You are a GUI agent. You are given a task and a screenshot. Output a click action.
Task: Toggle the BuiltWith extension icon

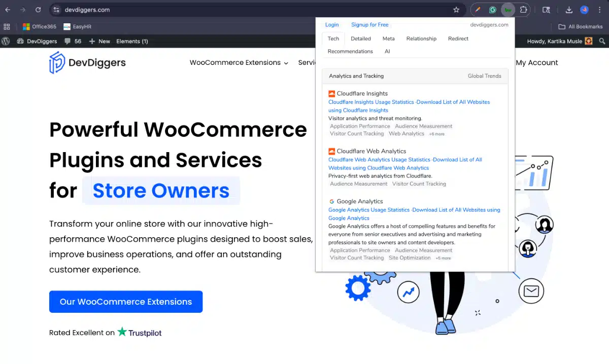tap(508, 10)
